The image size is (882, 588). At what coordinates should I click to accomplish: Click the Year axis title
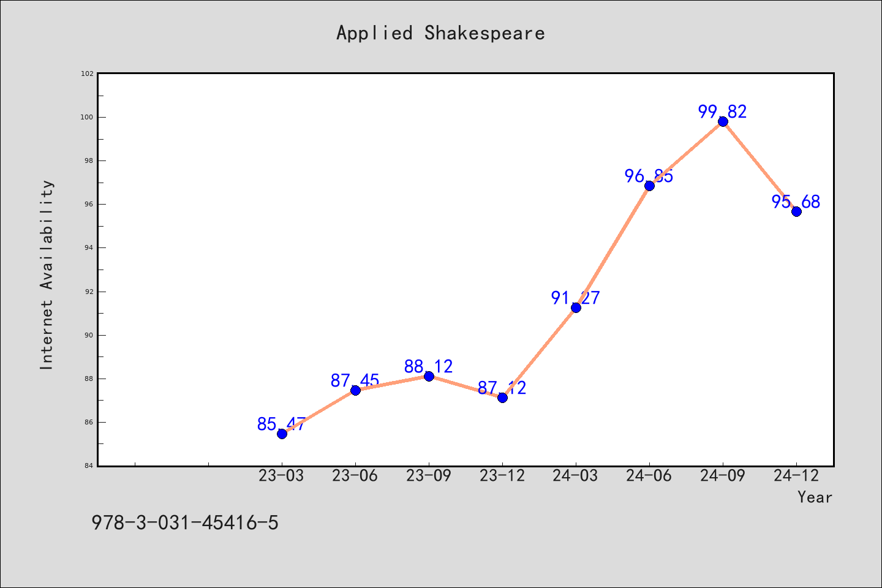(x=815, y=497)
